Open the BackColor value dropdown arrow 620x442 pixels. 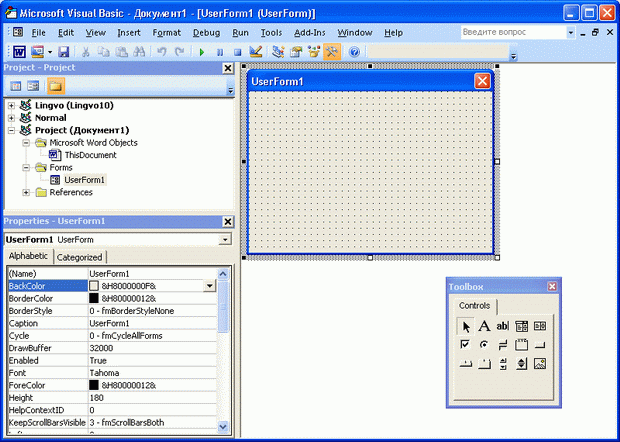[x=210, y=286]
